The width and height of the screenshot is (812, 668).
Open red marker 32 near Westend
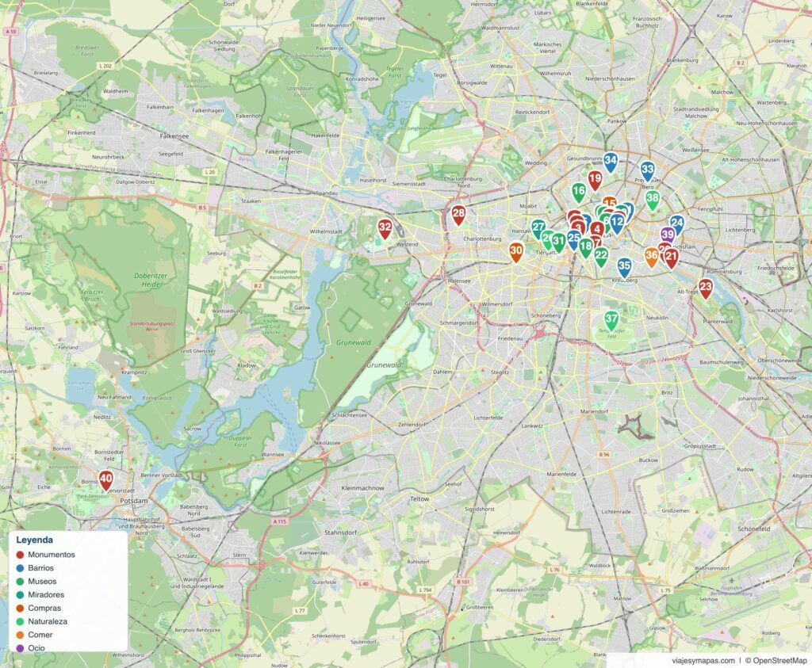coord(385,228)
